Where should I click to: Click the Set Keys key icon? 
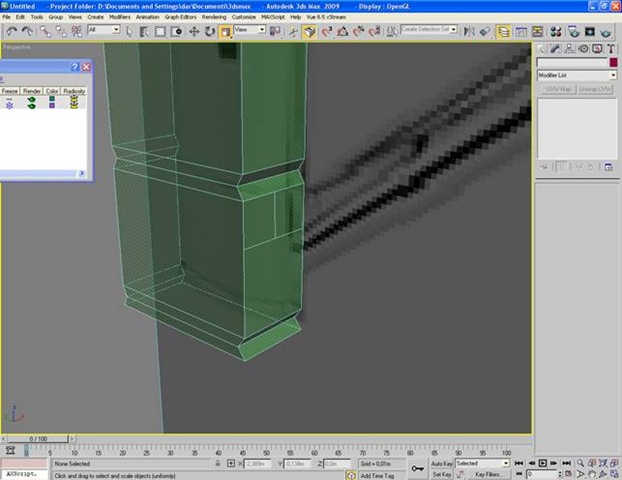tap(416, 468)
